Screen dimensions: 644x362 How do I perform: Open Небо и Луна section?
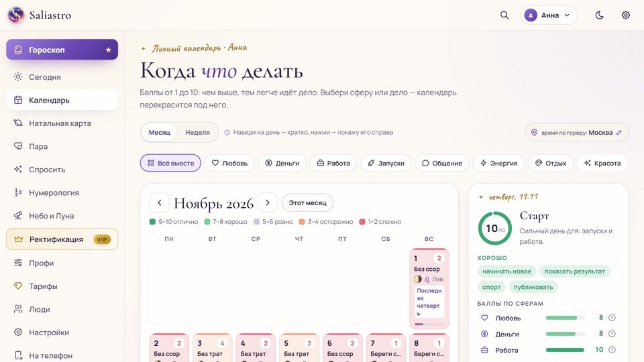(62, 215)
